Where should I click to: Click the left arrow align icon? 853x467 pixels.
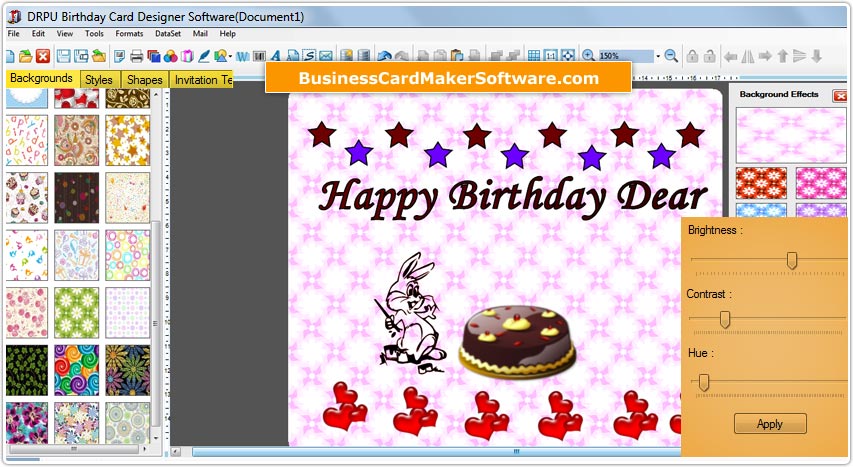(731, 56)
